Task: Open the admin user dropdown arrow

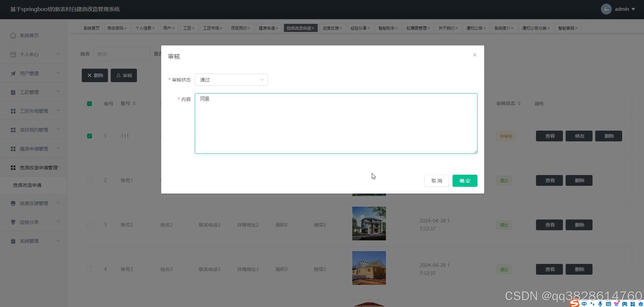Action: (x=633, y=9)
